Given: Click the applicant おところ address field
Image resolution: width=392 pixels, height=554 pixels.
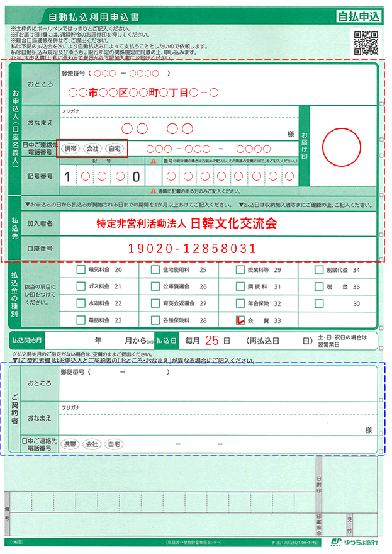Looking at the screenshot, I should point(218,85).
